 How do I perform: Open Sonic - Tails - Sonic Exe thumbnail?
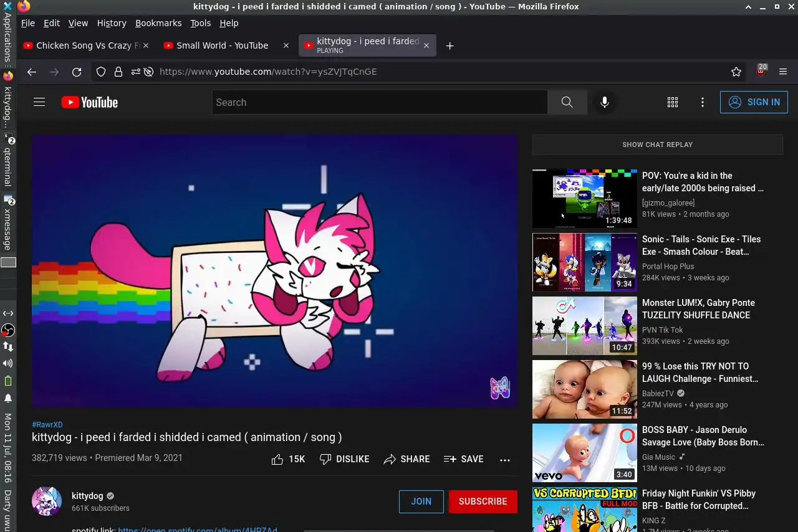585,262
